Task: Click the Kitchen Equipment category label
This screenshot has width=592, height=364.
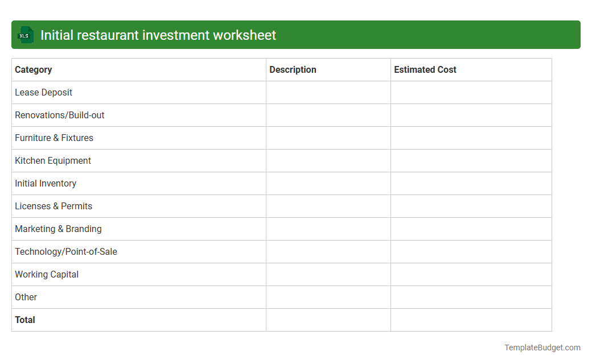Action: 52,160
